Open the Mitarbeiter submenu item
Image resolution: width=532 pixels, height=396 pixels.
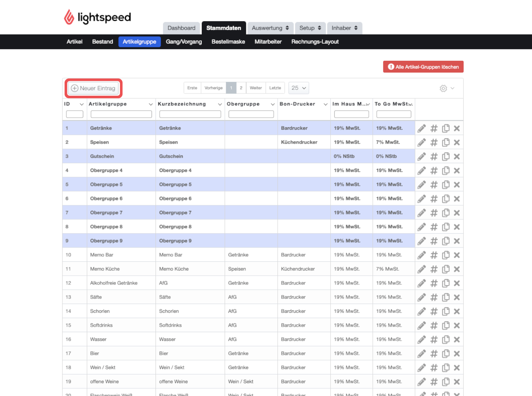268,42
